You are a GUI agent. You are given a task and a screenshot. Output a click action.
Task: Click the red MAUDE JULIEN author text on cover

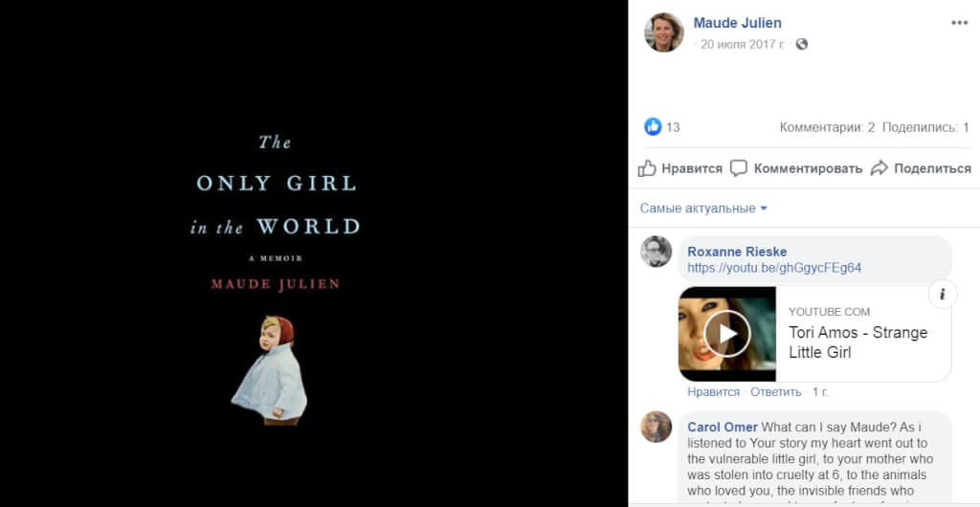276,284
